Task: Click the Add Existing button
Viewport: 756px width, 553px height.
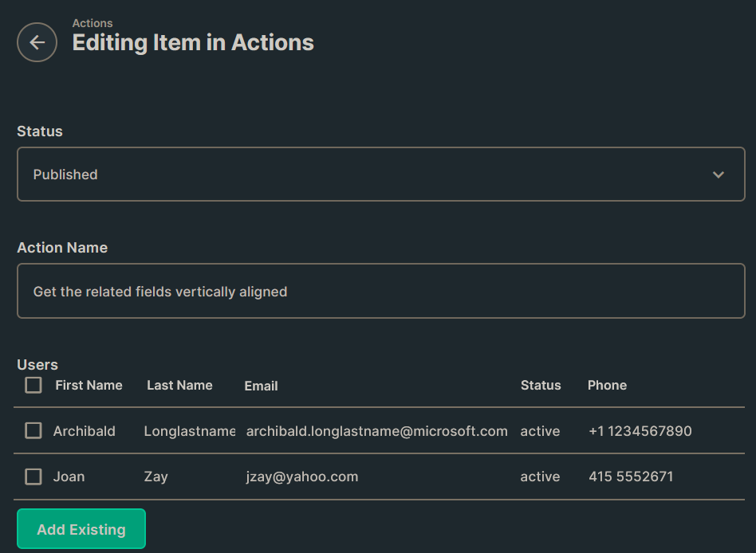Action: pos(81,528)
